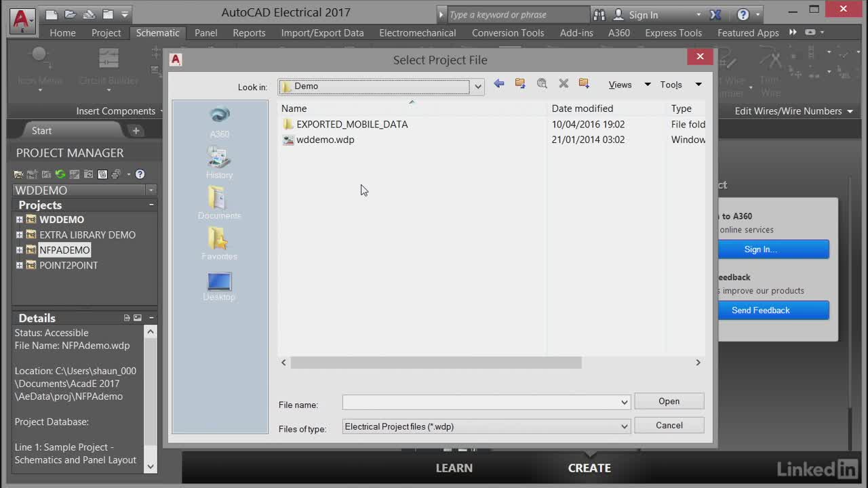The height and width of the screenshot is (488, 868).
Task: Click the Create New Folder icon
Action: 584,83
